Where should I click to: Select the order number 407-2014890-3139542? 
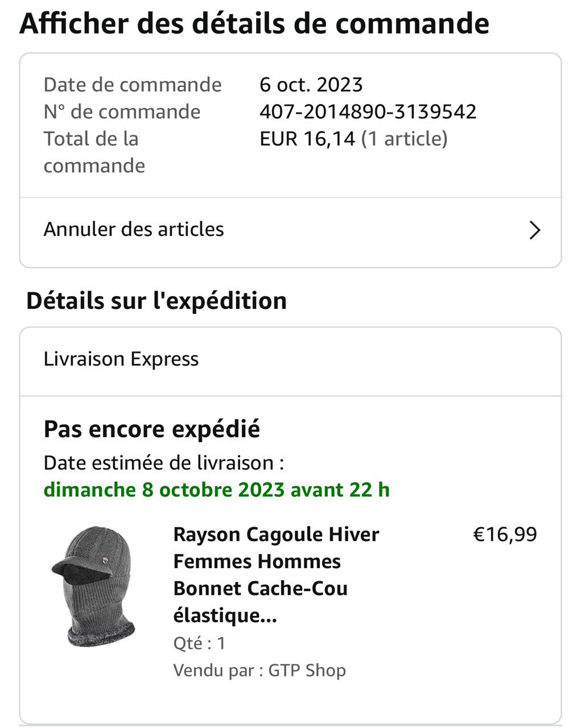tap(368, 111)
